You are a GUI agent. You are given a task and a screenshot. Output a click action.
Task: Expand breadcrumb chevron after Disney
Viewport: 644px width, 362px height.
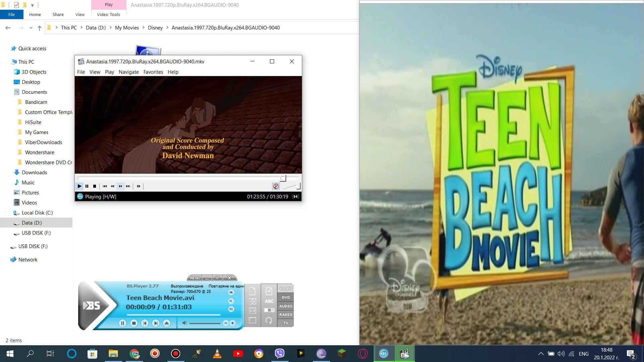[167, 28]
